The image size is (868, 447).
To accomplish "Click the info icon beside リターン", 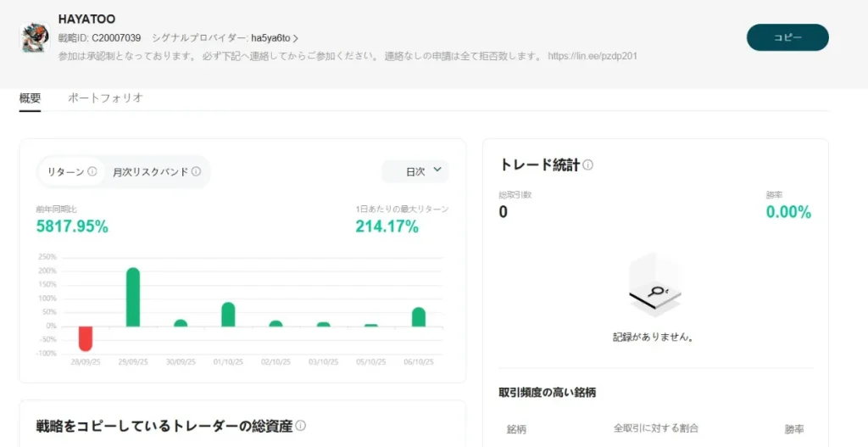I will 92,171.
